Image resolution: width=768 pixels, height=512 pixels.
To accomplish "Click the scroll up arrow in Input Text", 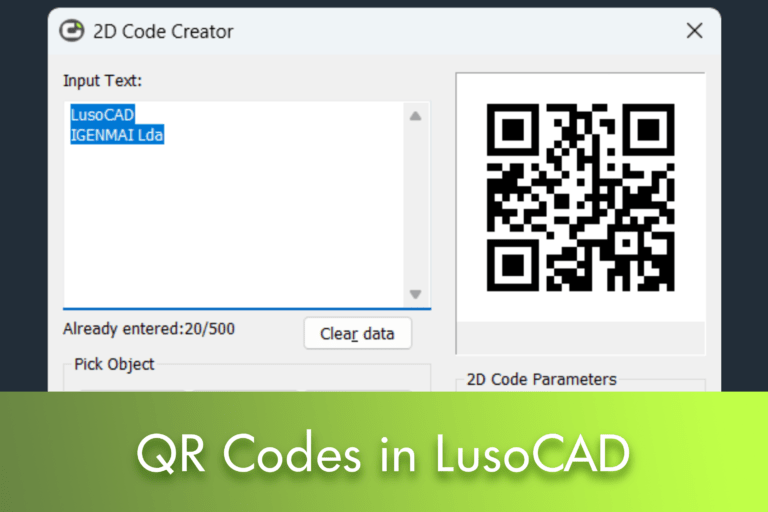I will coord(415,116).
